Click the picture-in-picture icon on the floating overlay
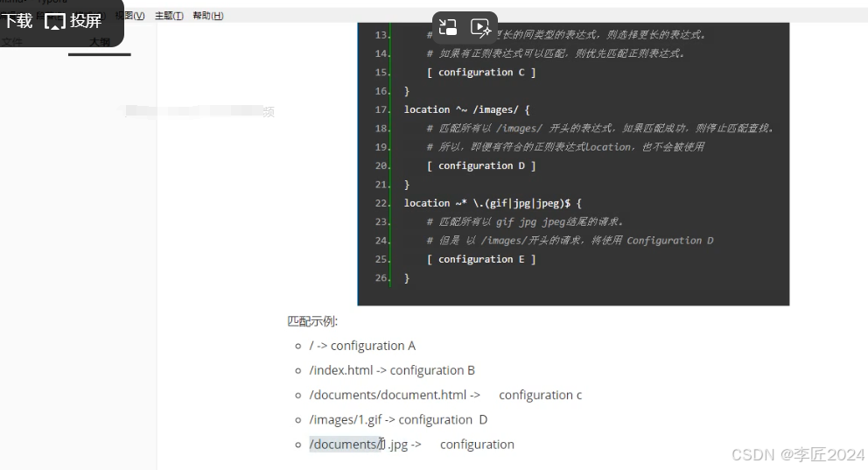 [x=447, y=26]
